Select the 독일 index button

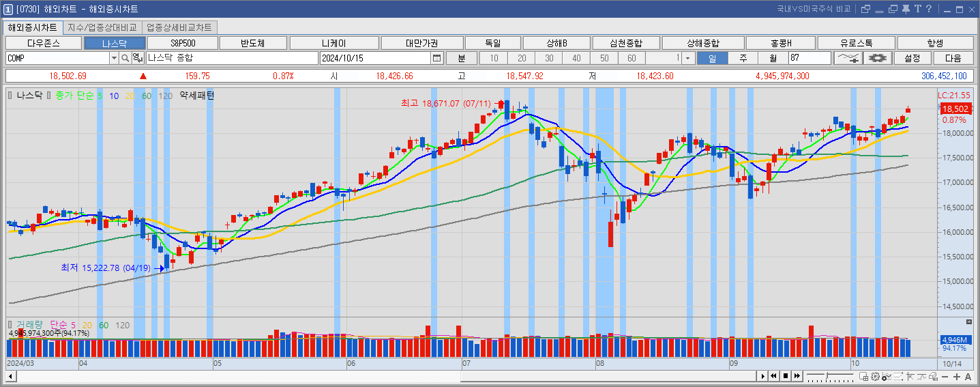pyautogui.click(x=492, y=43)
